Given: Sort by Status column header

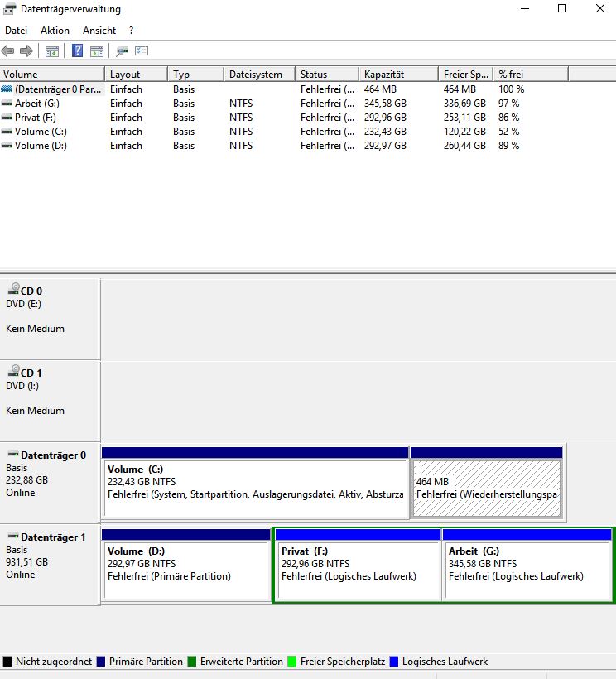Looking at the screenshot, I should point(327,74).
